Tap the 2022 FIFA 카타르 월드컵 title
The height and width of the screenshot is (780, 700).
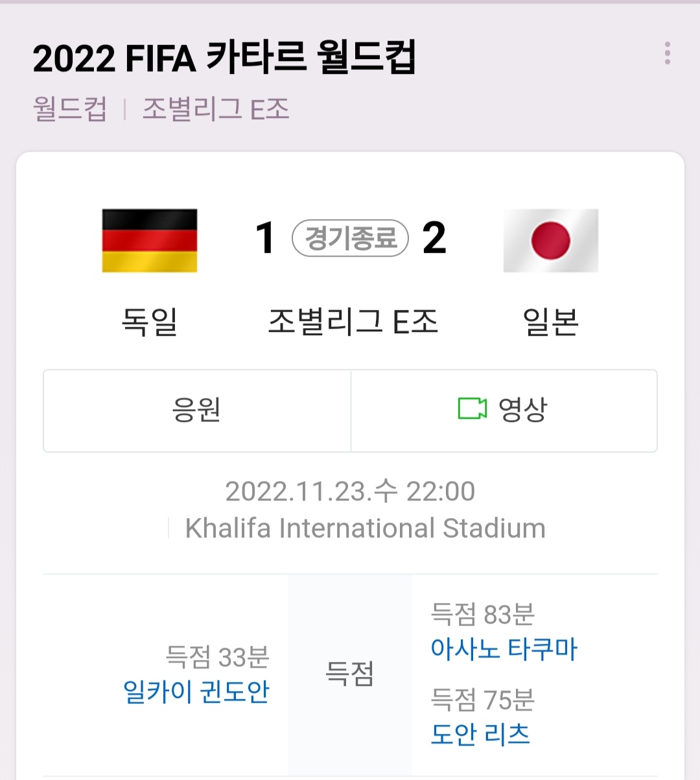click(224, 58)
